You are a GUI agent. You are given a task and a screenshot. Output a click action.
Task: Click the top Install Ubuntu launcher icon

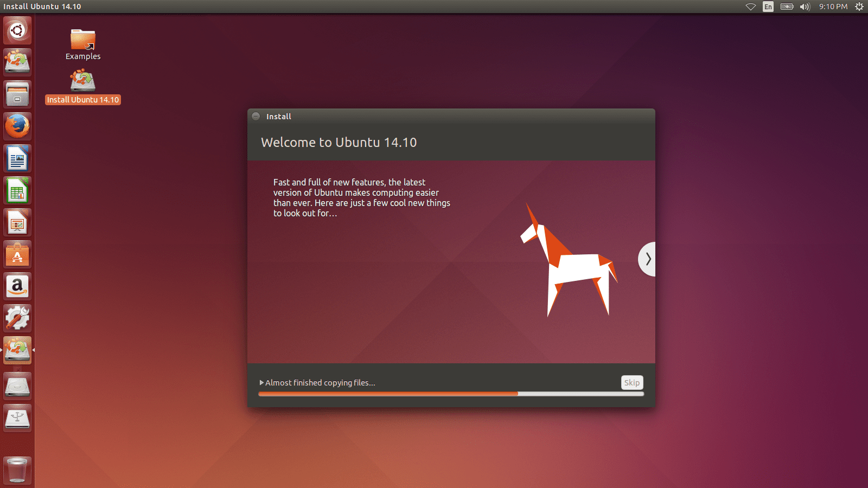17,61
